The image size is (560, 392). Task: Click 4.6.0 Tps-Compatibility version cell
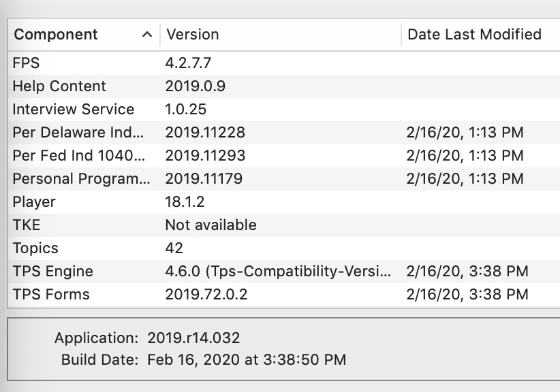pos(278,272)
